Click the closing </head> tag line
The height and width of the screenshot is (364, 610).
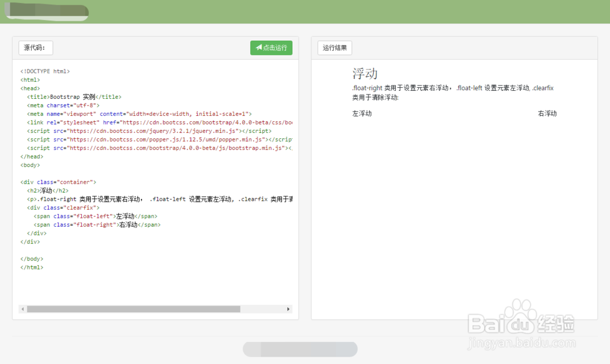coord(32,157)
